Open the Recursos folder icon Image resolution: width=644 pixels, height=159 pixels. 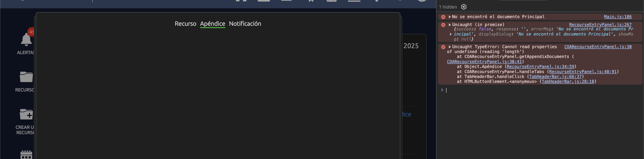(x=26, y=77)
